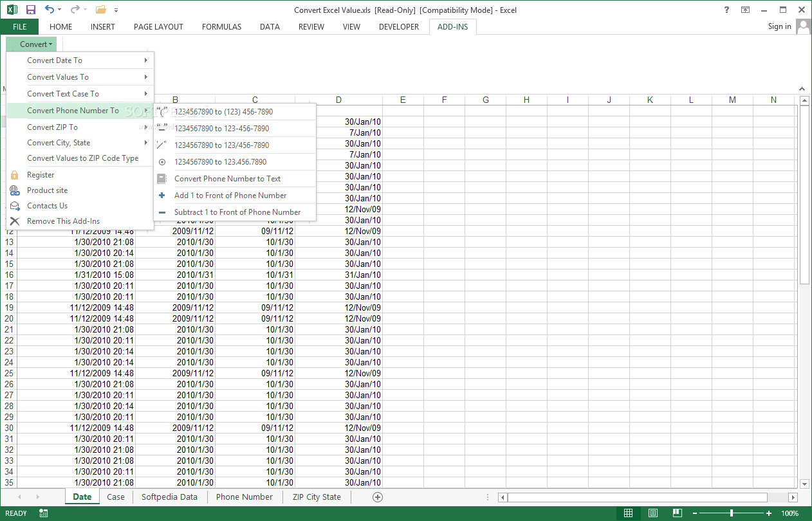Click the vertical scrollbar down arrow
Screen dimensions: 812x521
pyautogui.click(x=804, y=484)
